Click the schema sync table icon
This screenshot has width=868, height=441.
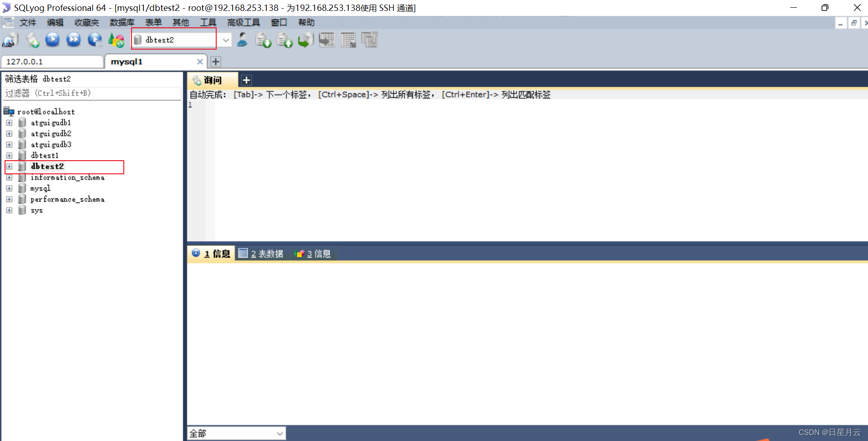pyautogui.click(x=327, y=40)
